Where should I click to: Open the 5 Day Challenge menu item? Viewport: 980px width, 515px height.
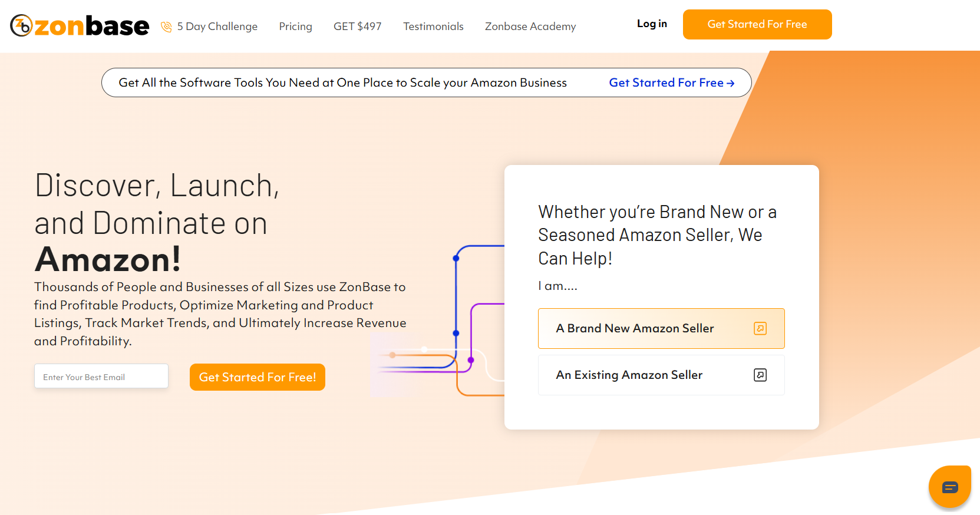(x=217, y=27)
